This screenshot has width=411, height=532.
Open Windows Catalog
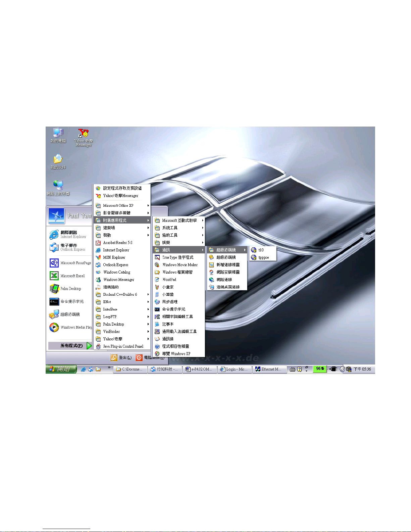tap(122, 272)
